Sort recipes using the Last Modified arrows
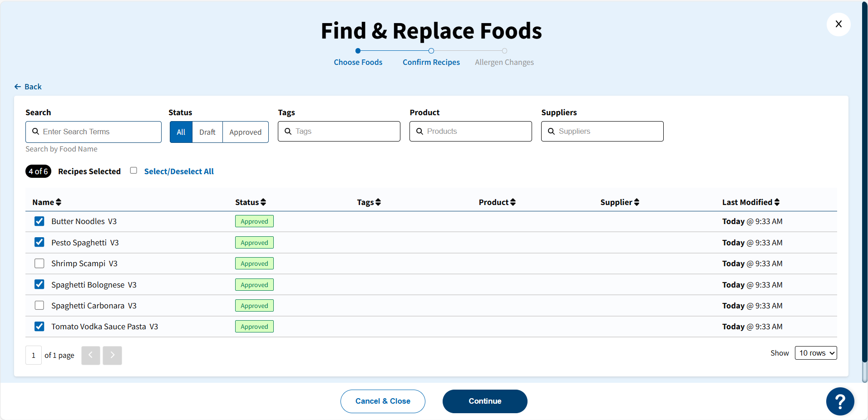The image size is (868, 420). pos(777,202)
